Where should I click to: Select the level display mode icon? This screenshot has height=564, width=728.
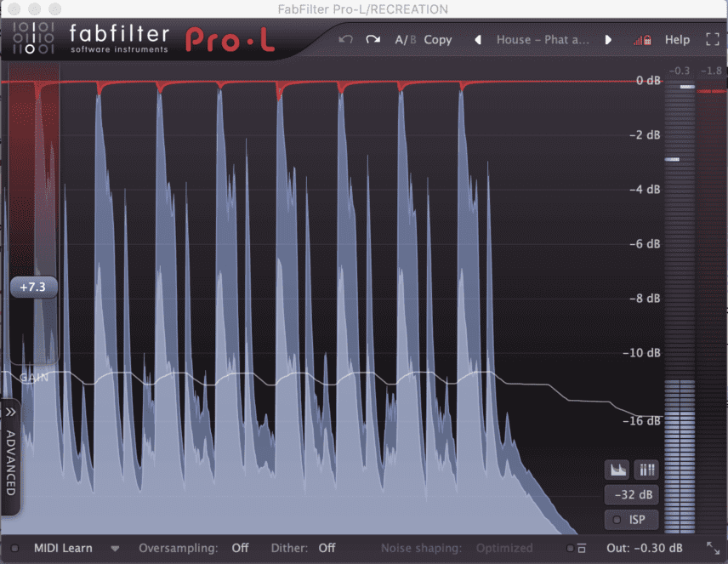click(x=617, y=470)
